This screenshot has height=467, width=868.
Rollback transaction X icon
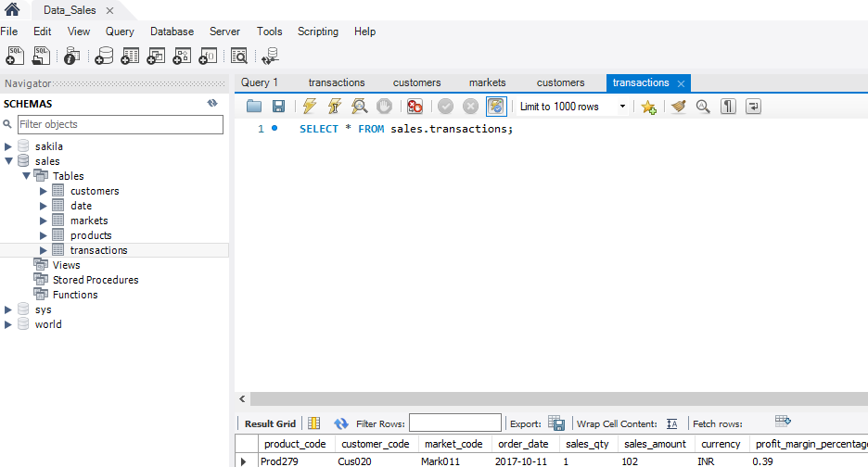click(x=470, y=107)
